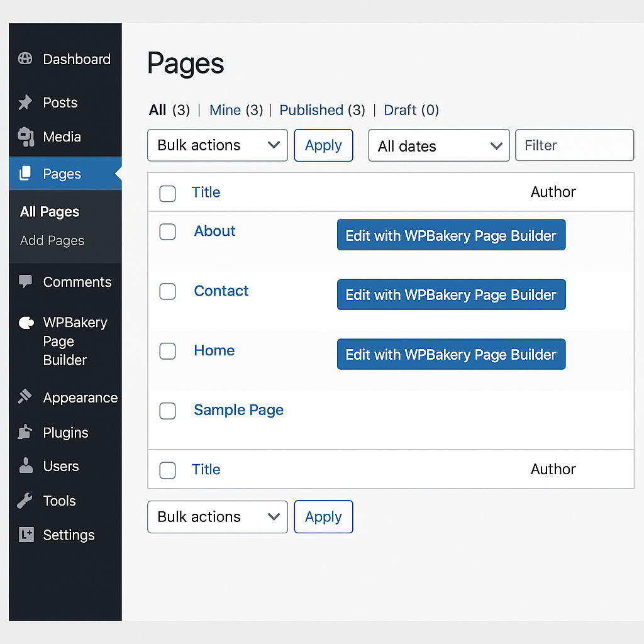
Task: Click the Plugins icon in the sidebar
Action: coord(25,431)
